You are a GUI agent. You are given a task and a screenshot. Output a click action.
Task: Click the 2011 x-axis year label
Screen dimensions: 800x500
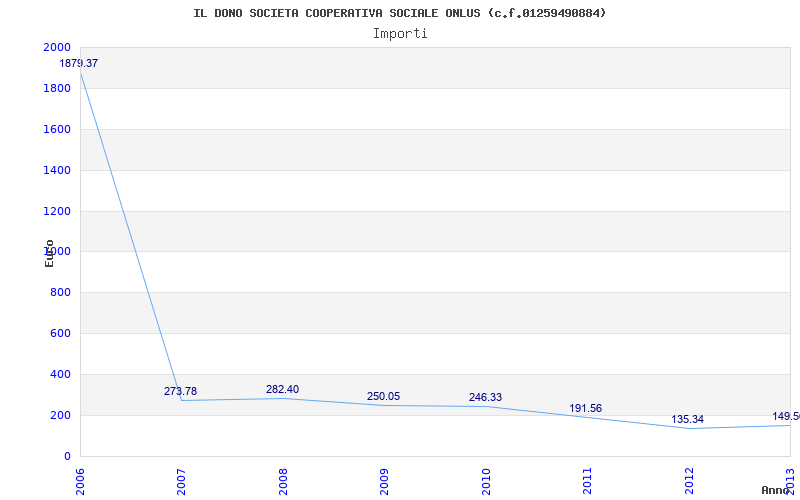pyautogui.click(x=587, y=481)
